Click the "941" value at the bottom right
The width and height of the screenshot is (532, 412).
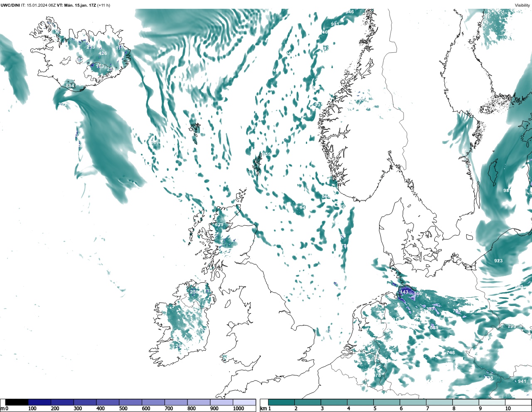pos(522,382)
